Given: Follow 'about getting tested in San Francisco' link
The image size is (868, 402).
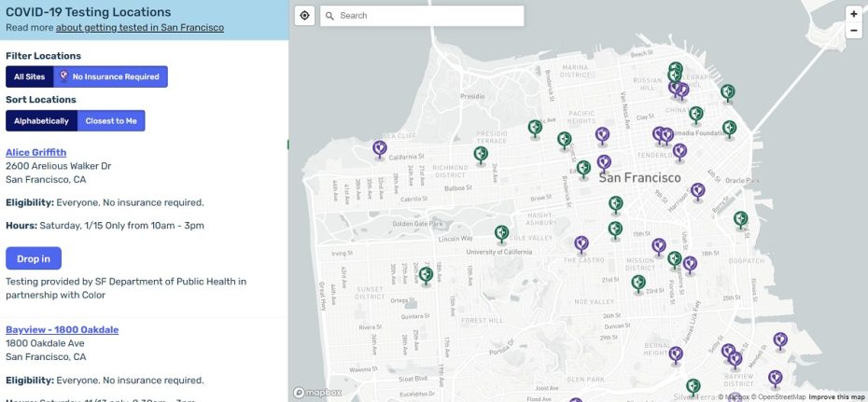Looking at the screenshot, I should (x=139, y=28).
